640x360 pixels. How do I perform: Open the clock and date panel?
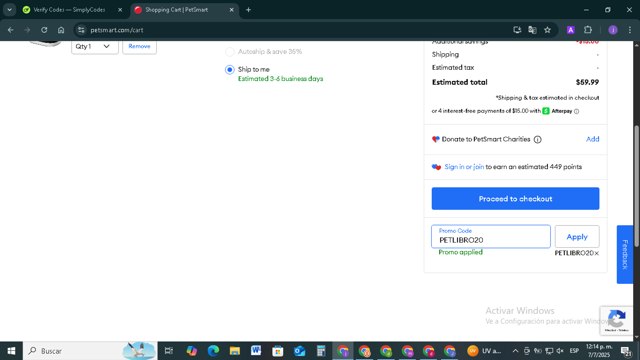pos(599,351)
